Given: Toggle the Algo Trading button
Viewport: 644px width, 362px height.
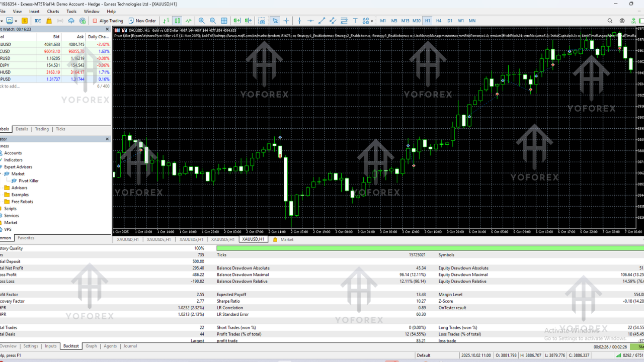Looking at the screenshot, I should (x=108, y=21).
